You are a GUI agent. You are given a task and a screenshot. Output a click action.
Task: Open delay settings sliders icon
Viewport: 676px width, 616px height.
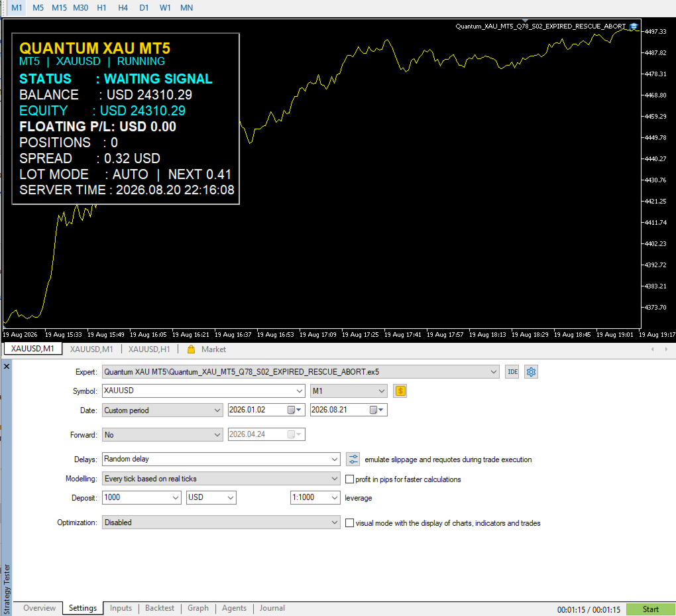(353, 460)
